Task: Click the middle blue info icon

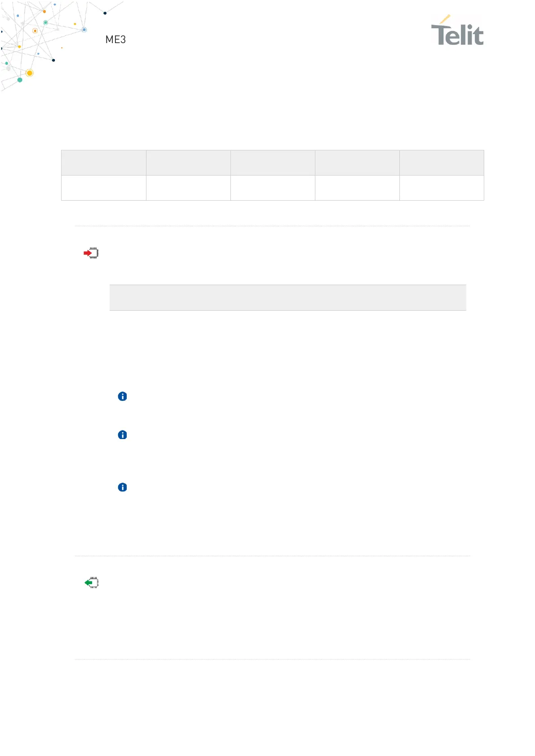Action: coord(122,435)
